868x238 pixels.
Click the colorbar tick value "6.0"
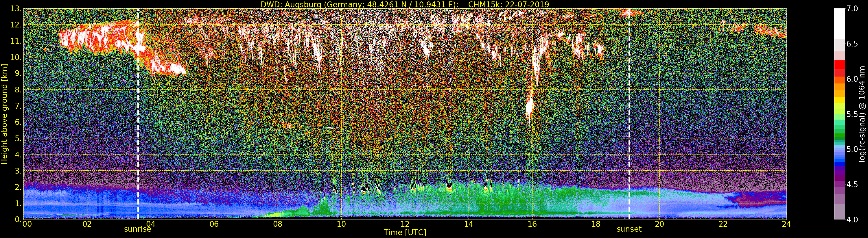click(852, 79)
